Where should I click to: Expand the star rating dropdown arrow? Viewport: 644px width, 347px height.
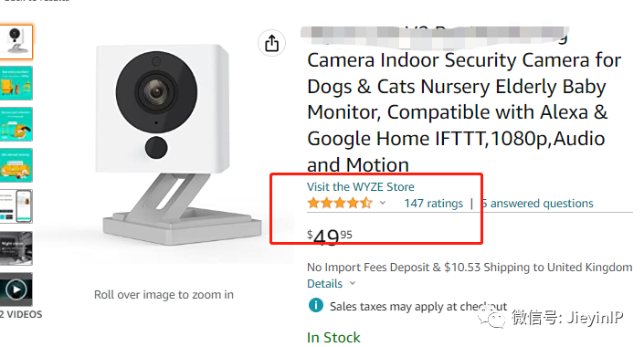383,203
